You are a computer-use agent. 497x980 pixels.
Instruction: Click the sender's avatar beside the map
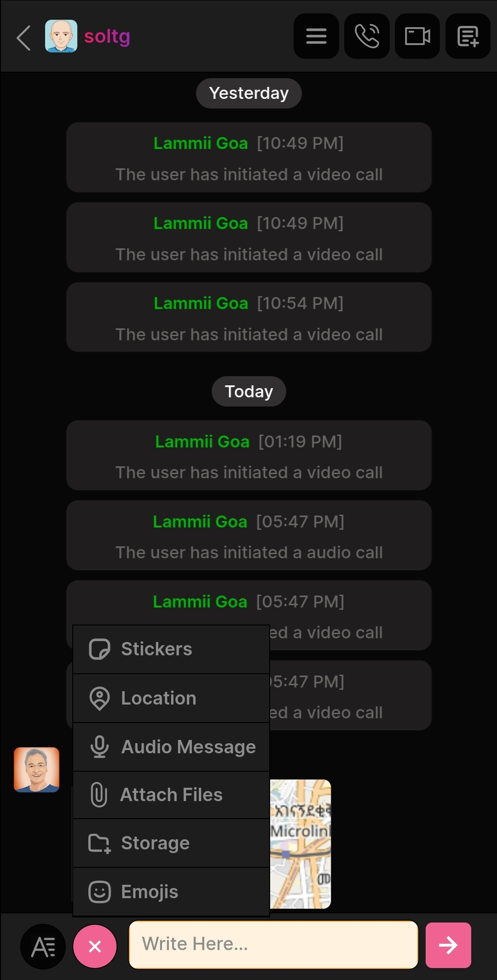pos(37,770)
